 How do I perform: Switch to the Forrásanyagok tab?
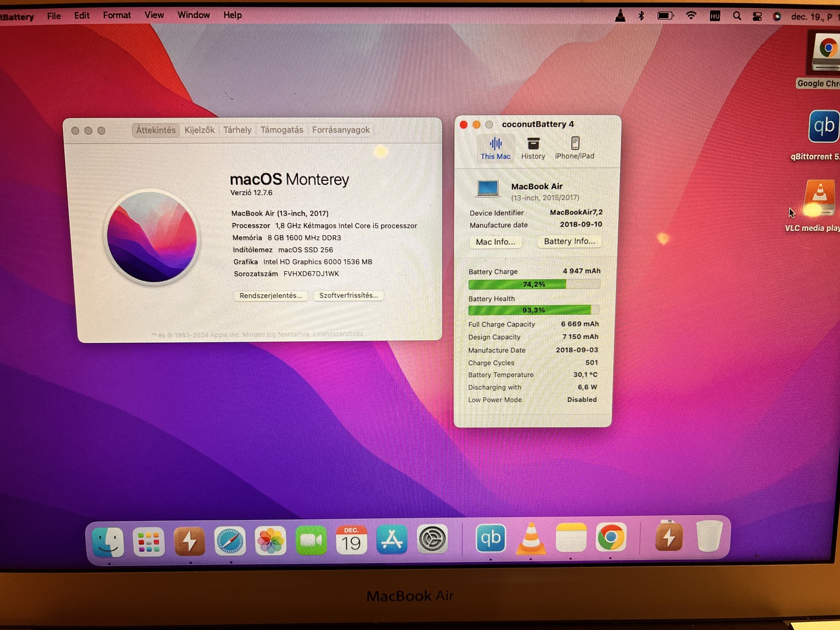pyautogui.click(x=341, y=130)
